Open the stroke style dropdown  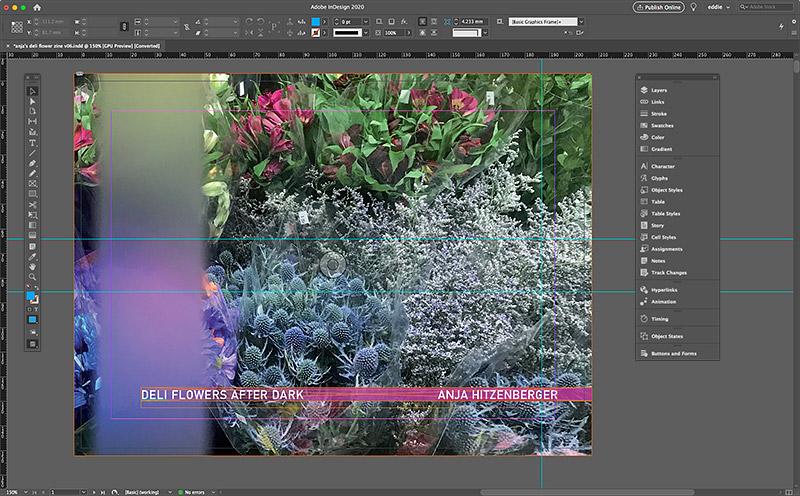(x=366, y=33)
